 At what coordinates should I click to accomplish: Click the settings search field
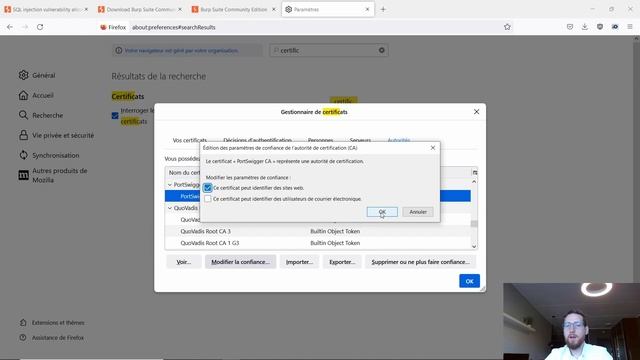coord(329,50)
